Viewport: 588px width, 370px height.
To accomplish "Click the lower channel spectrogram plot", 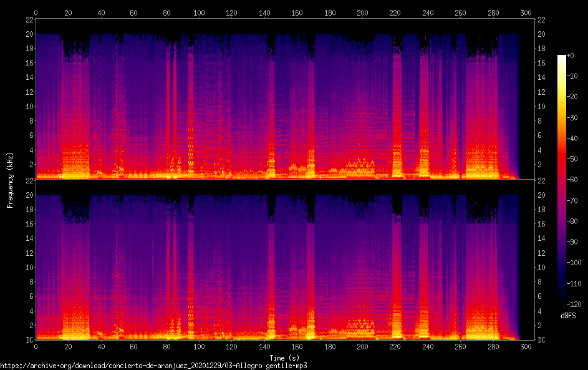I will click(x=285, y=260).
